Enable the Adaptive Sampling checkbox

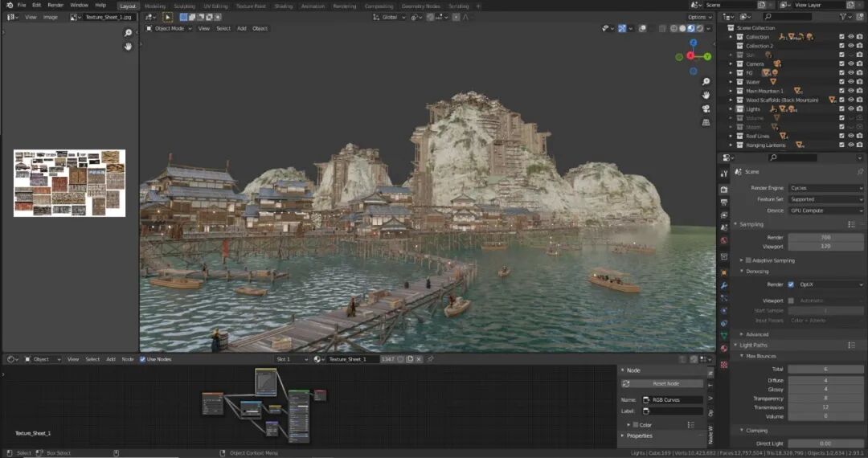tap(748, 260)
